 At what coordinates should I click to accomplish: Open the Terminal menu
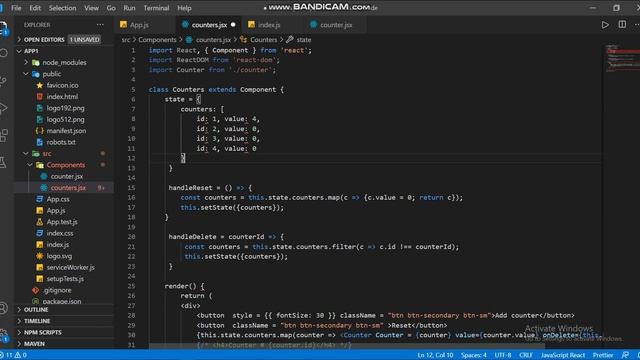point(156,8)
